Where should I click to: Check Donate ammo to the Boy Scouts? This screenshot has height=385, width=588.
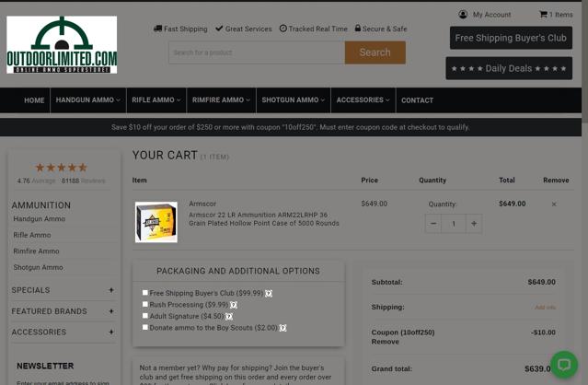[145, 327]
